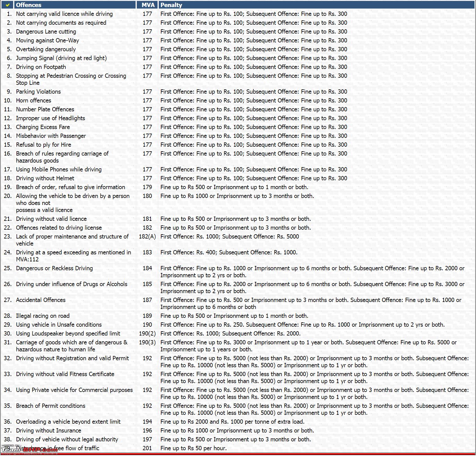476x456 pixels.
Task: Select 'Using Mobile Phones while driving'
Action: [59, 169]
